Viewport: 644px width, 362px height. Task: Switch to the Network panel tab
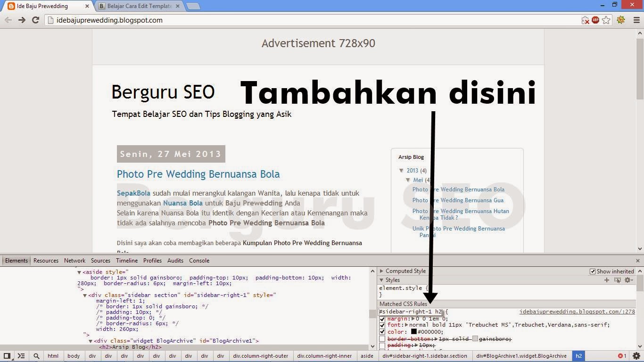[75, 261]
